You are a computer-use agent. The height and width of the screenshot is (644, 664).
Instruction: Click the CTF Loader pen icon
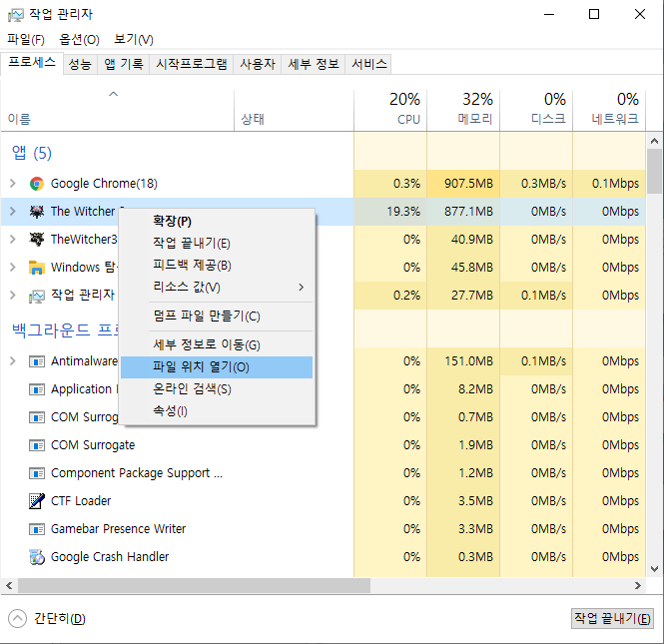[37, 501]
